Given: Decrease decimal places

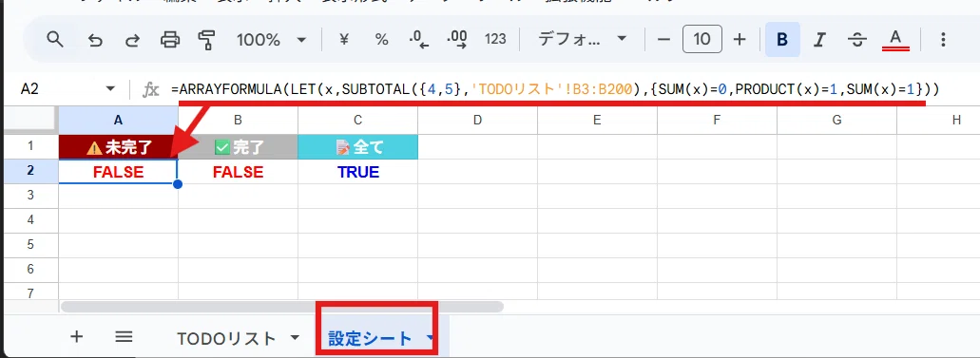Looking at the screenshot, I should [419, 40].
